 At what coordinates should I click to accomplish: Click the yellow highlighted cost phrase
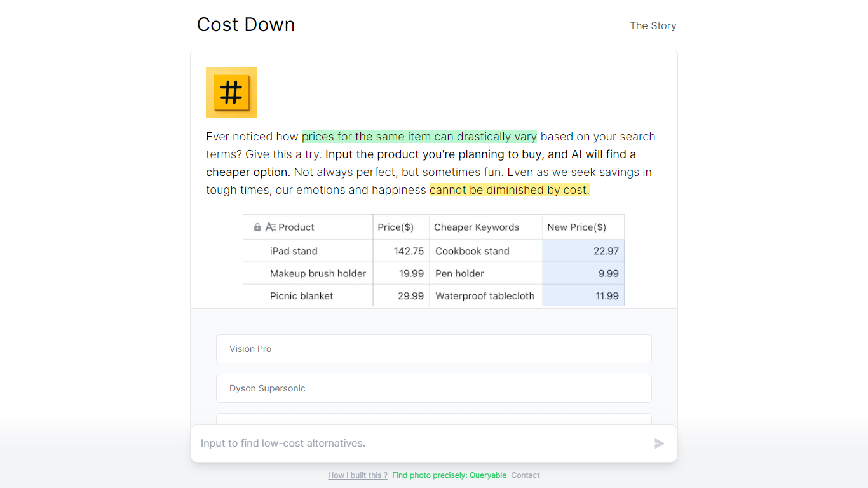coord(510,190)
